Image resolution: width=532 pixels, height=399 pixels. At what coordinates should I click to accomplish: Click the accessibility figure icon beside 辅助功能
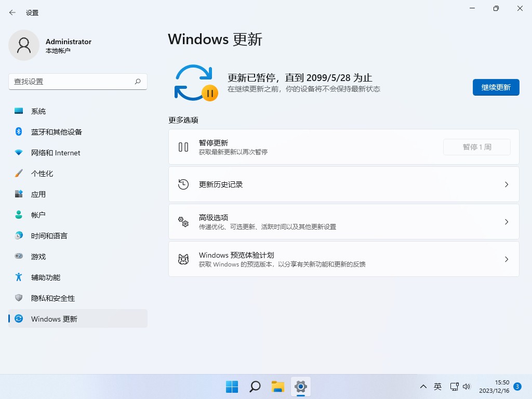[19, 277]
